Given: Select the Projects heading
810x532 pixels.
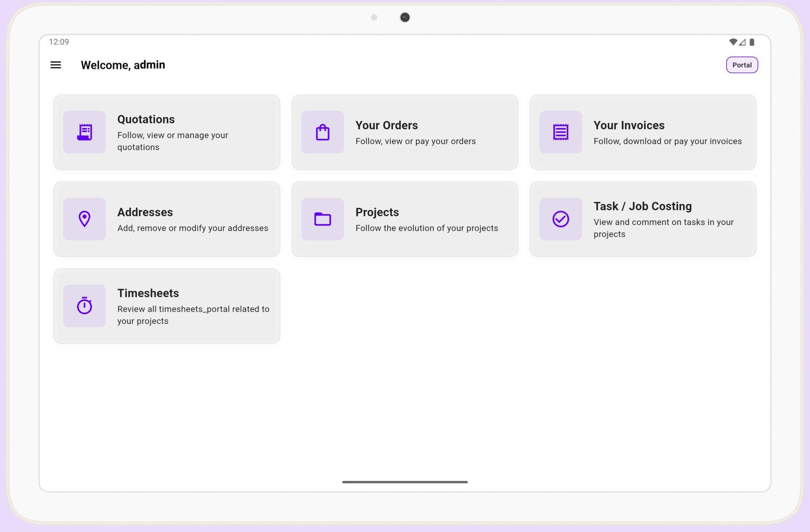Looking at the screenshot, I should pos(377,212).
